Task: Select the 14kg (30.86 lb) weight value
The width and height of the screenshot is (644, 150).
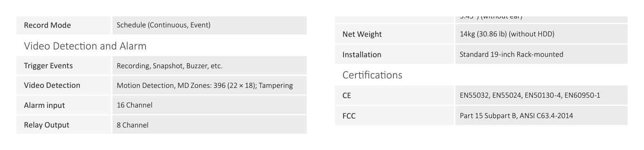Action: pyautogui.click(x=507, y=34)
